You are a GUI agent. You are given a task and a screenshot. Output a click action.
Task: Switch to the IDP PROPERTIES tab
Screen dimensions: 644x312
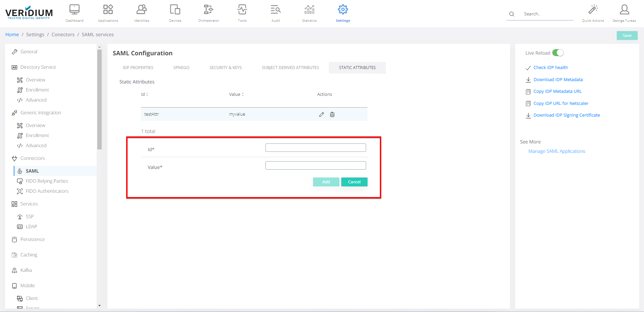(x=138, y=68)
